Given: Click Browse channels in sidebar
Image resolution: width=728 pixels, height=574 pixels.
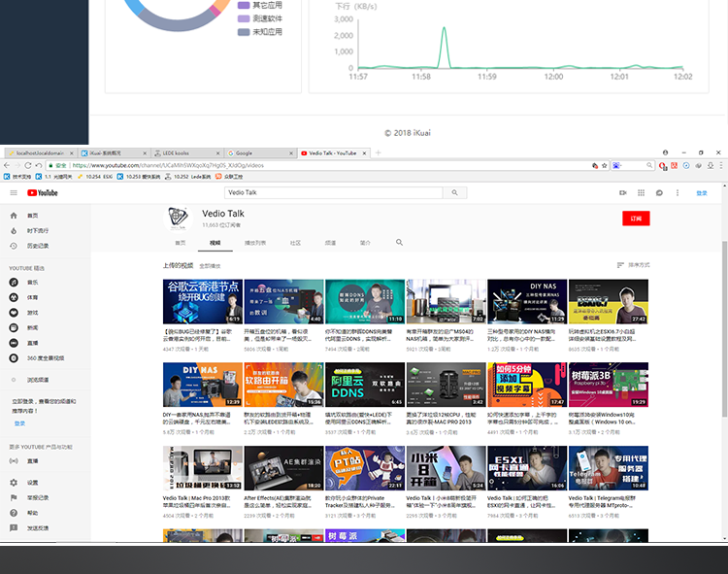Looking at the screenshot, I should [x=37, y=380].
